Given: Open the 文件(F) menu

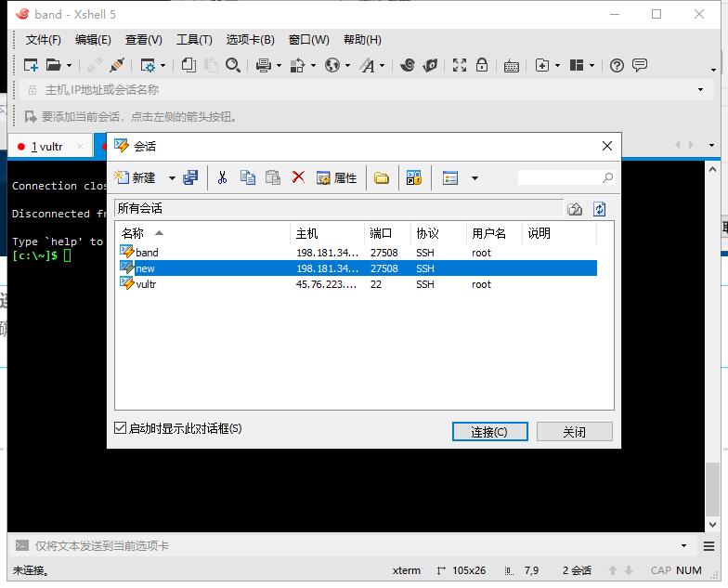Looking at the screenshot, I should pyautogui.click(x=43, y=40).
